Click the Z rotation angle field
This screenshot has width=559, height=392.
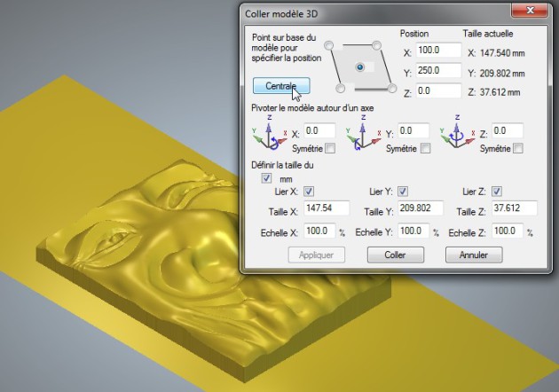coord(508,130)
